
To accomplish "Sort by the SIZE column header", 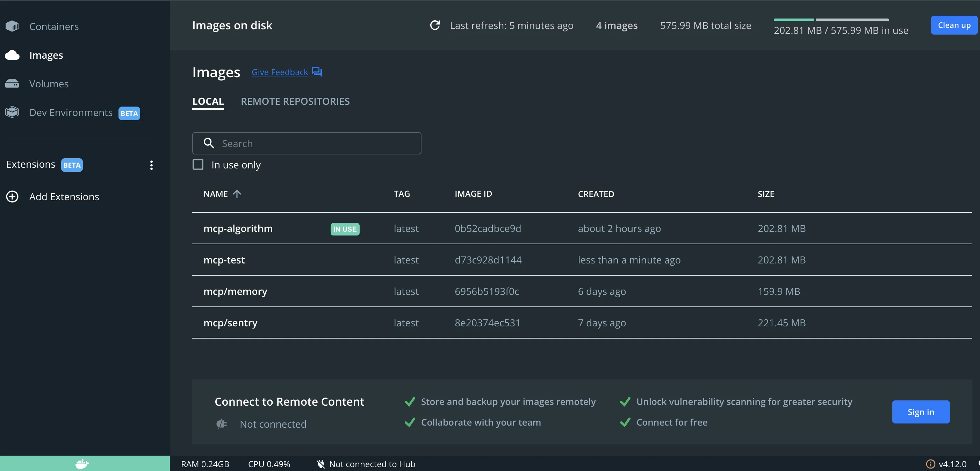I will tap(766, 194).
